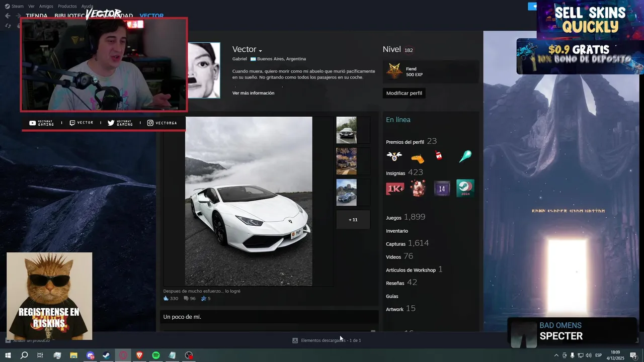644x362 pixels.
Task: Select the teal comet profile award
Action: [x=464, y=156]
